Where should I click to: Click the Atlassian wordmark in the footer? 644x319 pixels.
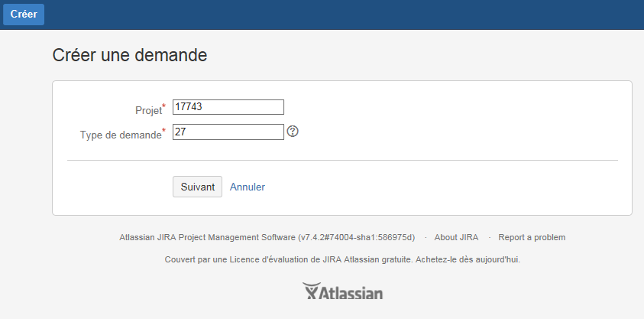click(351, 293)
